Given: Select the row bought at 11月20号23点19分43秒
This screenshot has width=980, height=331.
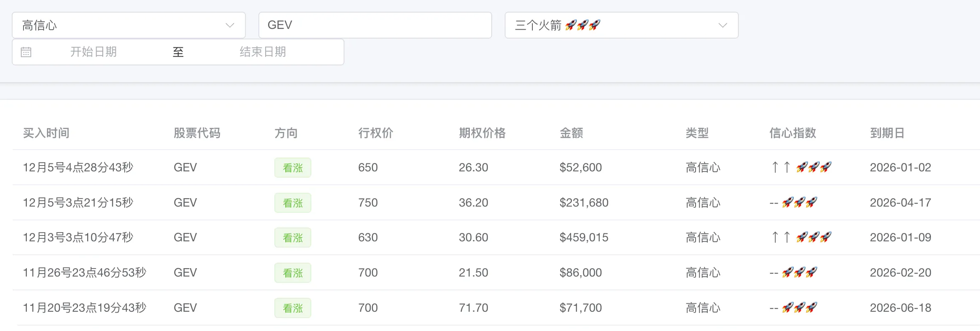Looking at the screenshot, I should 84,308.
